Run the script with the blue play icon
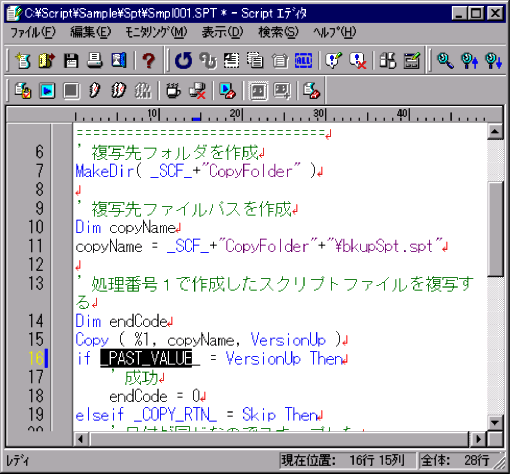 click(x=47, y=91)
